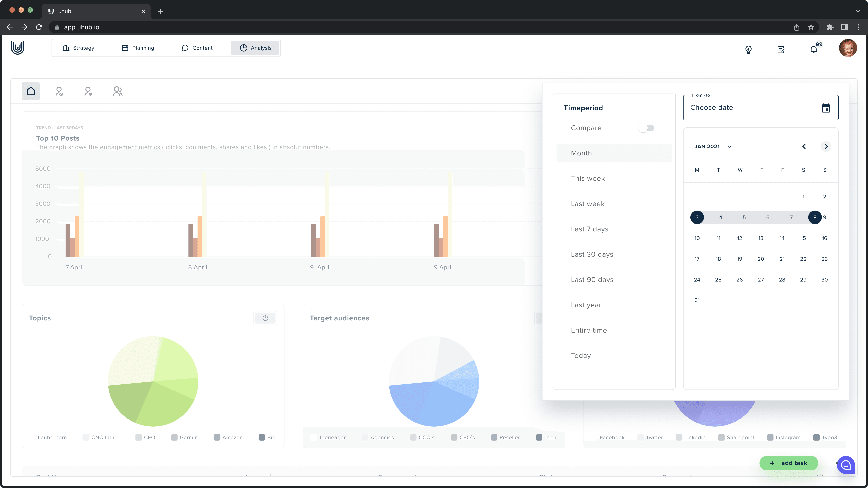Pick January 15 in the calendar
The image size is (868, 488).
tap(803, 238)
